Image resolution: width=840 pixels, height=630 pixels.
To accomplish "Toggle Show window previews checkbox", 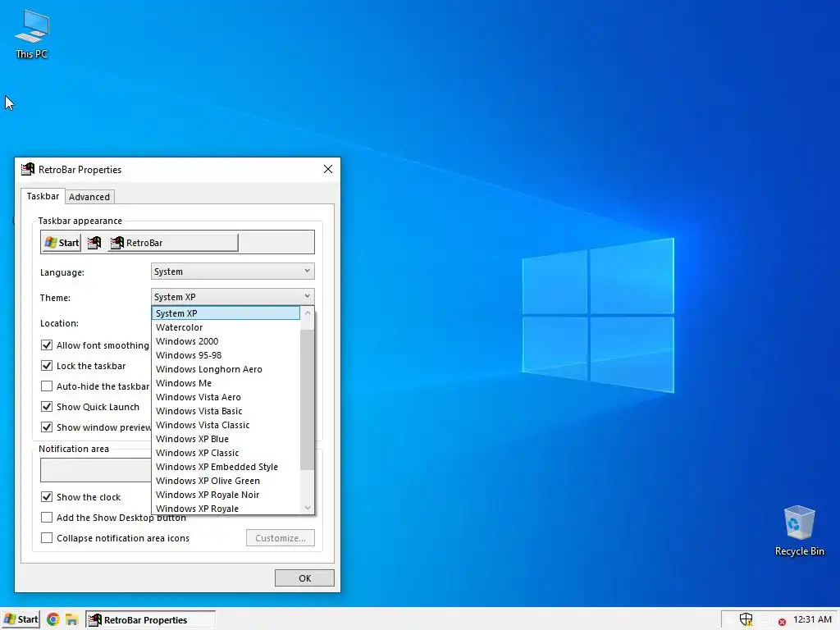I will pyautogui.click(x=47, y=427).
